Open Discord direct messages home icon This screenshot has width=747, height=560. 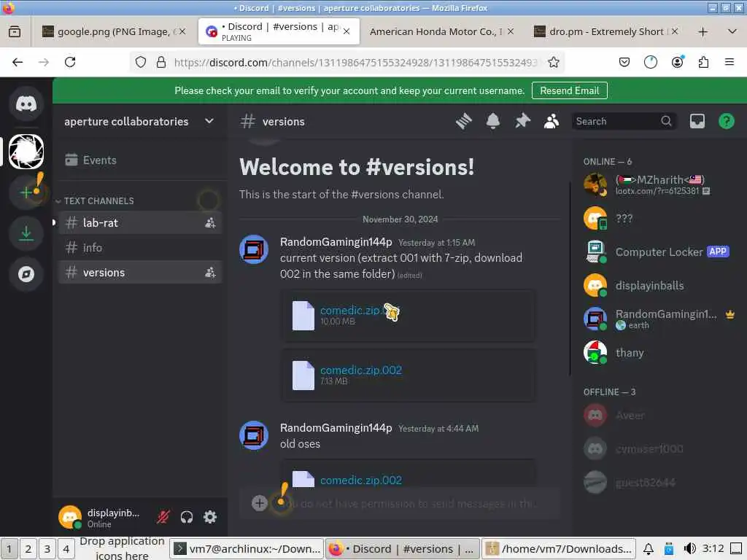pos(26,104)
